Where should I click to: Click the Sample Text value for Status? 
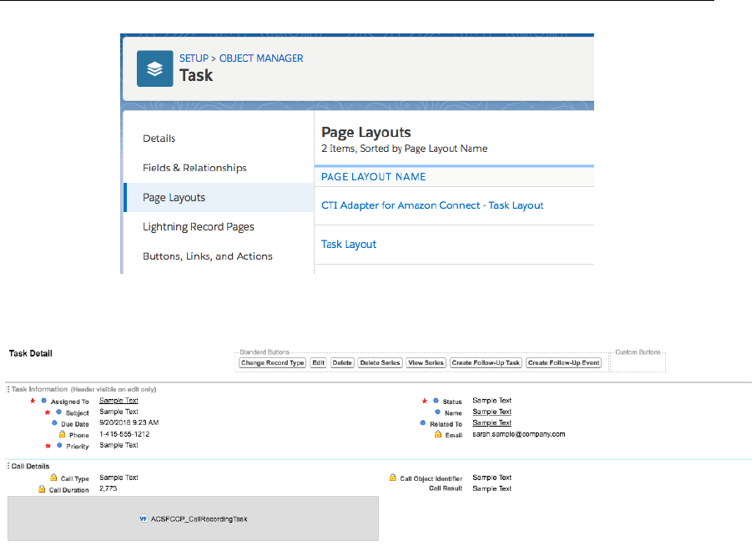491,401
